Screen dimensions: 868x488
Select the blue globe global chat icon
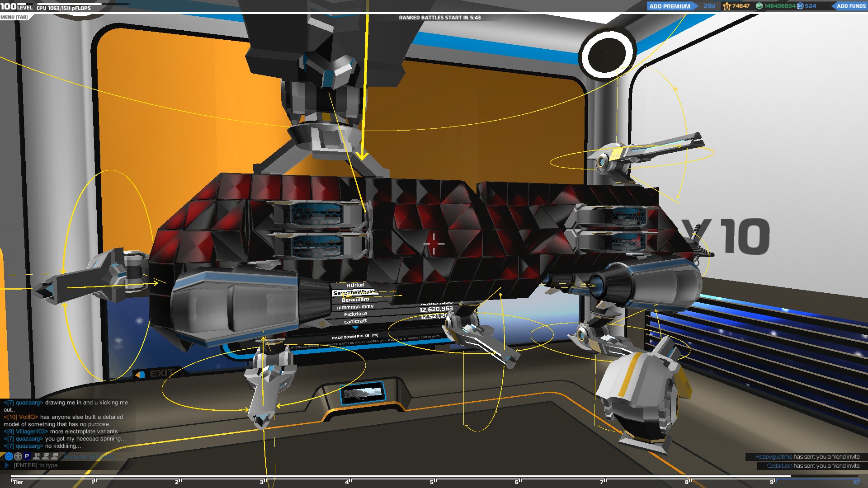point(9,456)
